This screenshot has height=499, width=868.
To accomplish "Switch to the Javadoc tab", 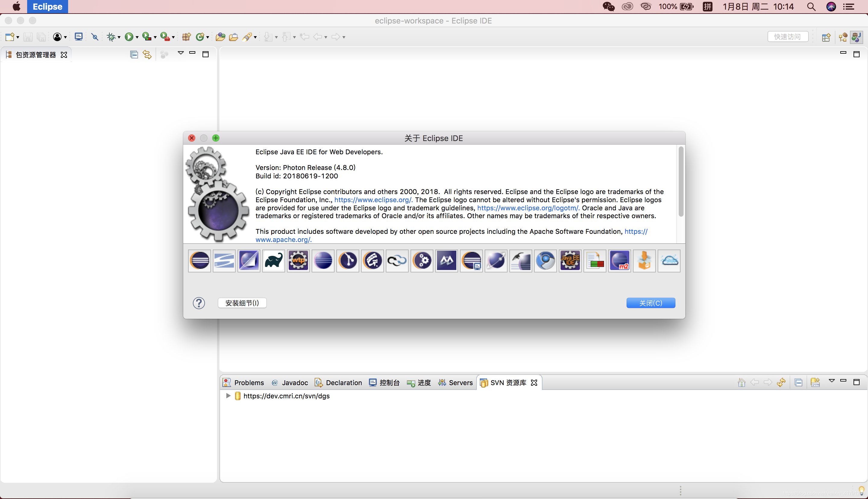I will pyautogui.click(x=290, y=382).
